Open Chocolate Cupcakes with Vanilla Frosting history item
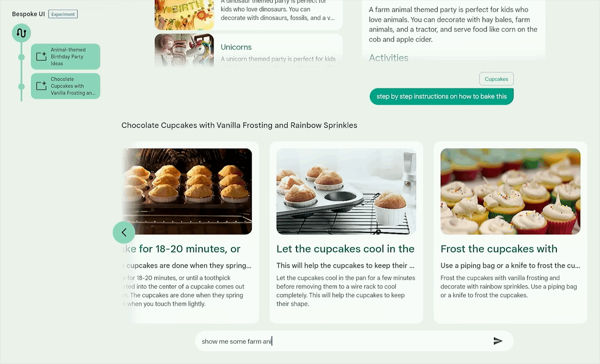Viewport: 600px width, 364px height. [x=66, y=86]
